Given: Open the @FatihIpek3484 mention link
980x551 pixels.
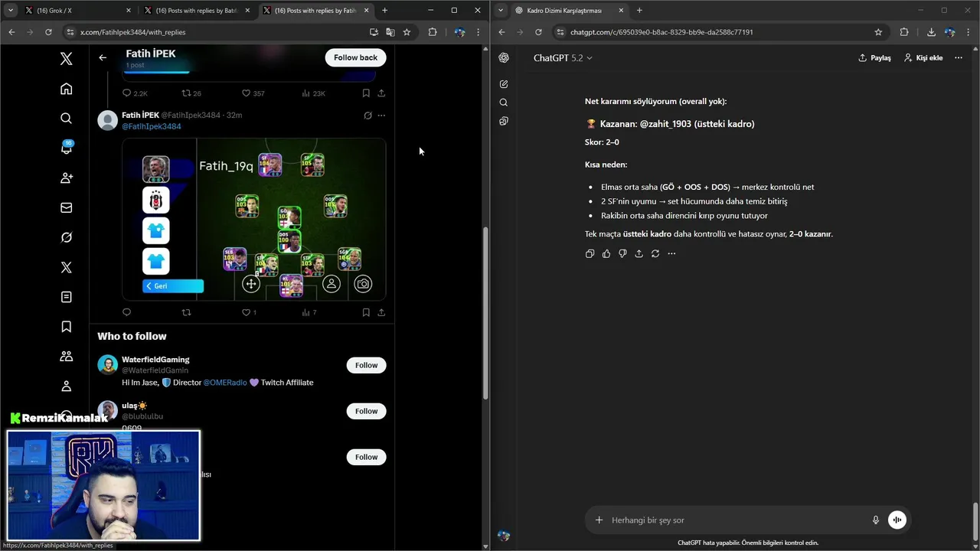Looking at the screenshot, I should point(152,126).
